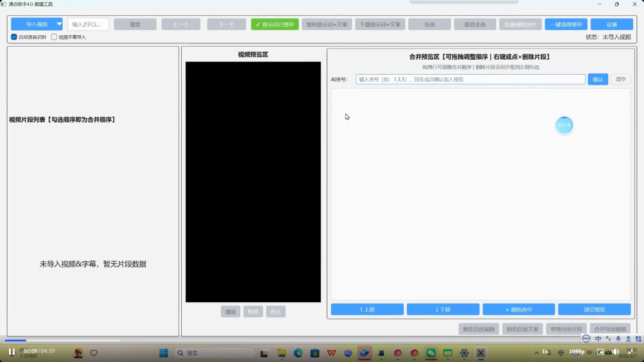Seek on the video progress bar
Viewport: 644px width, 362px height.
pos(62,340)
